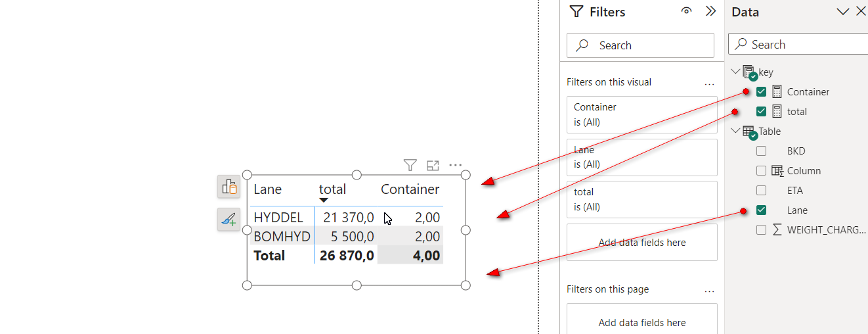Toggle the Filters pane eye icon
The width and height of the screenshot is (868, 334).
(x=687, y=11)
